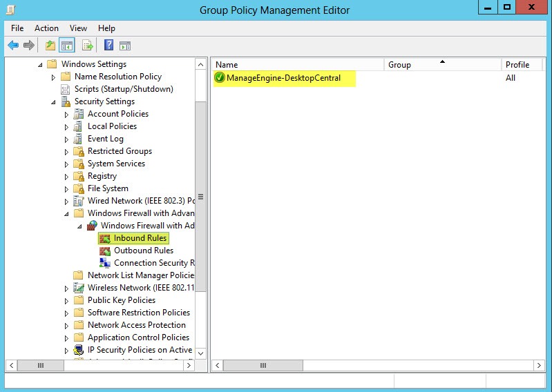Click the app icon in title bar
The image size is (552, 392).
point(10,10)
